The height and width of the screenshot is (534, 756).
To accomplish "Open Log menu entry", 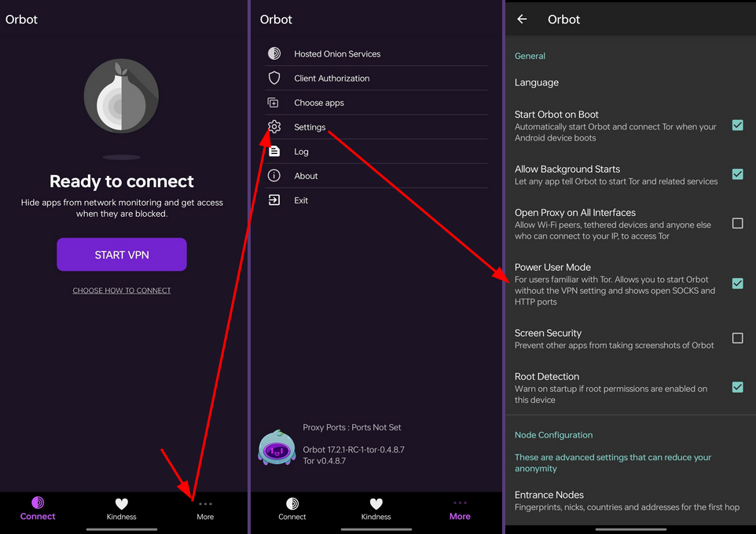I will [x=376, y=152].
